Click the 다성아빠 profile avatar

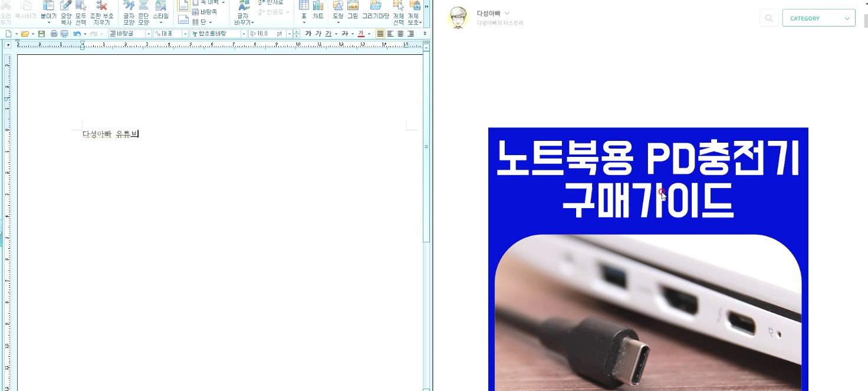pos(458,18)
